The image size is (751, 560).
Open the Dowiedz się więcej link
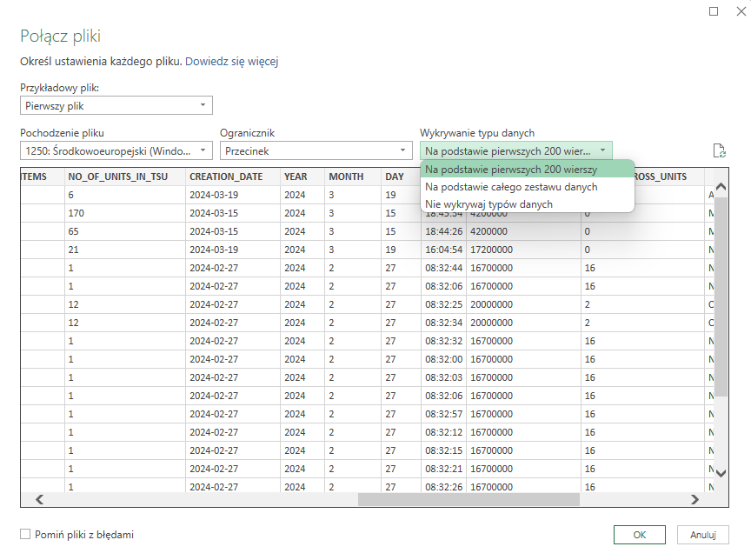pyautogui.click(x=231, y=62)
